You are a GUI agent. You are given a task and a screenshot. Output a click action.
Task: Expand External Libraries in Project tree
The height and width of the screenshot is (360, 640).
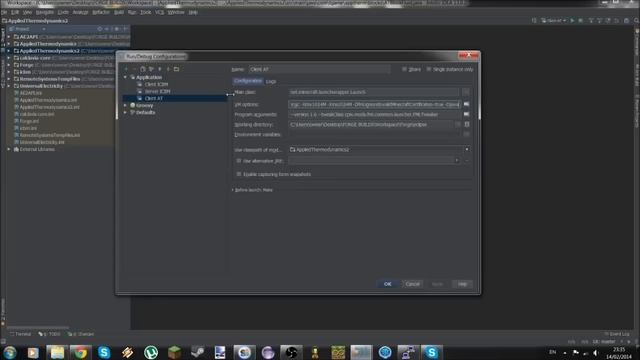click(x=9, y=149)
